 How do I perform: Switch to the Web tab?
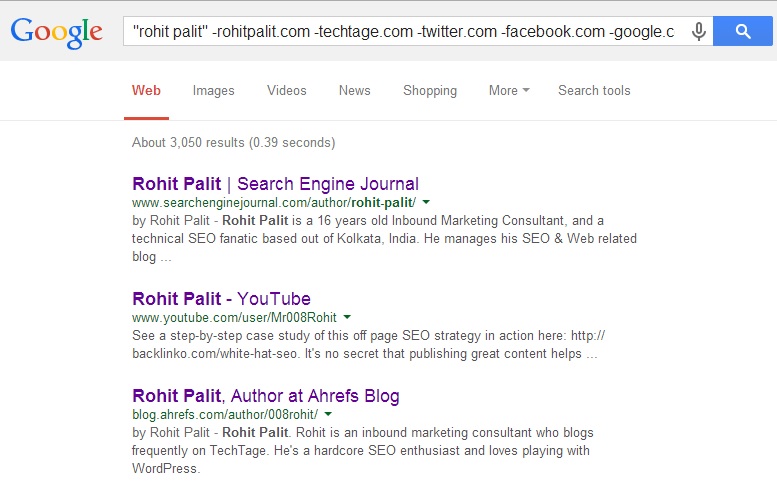tap(146, 91)
